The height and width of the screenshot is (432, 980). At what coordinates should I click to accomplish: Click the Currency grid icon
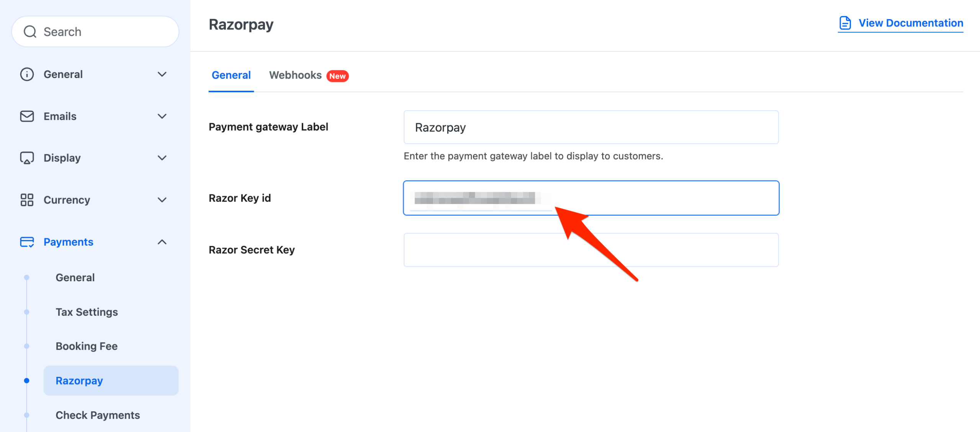27,200
